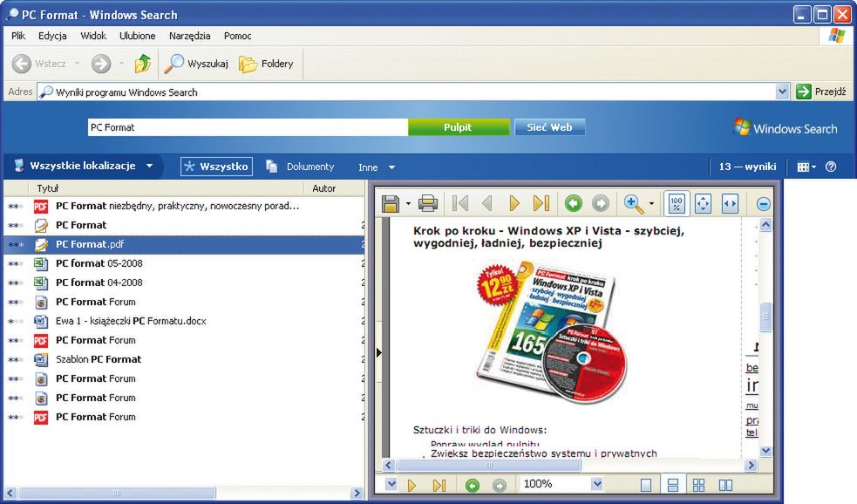Screen dimensions: 857x504
Task: Open the zoom tool dropdown arrow
Action: [x=651, y=204]
